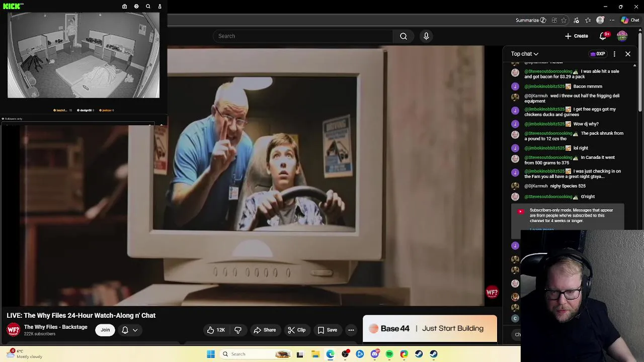This screenshot has width=644, height=362.
Task: Click the Base 44 Just Start Building ad
Action: pos(430,328)
